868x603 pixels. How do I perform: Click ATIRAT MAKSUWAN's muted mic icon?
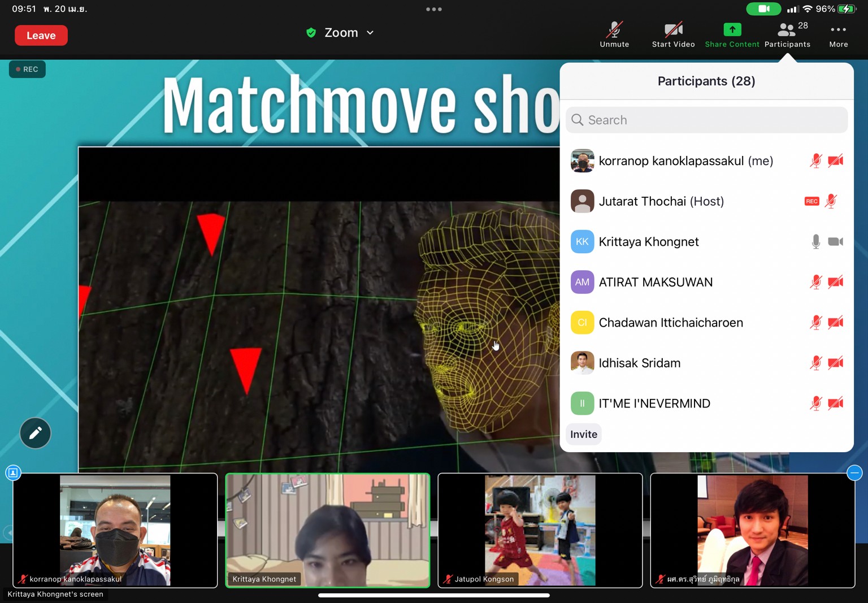[815, 282]
